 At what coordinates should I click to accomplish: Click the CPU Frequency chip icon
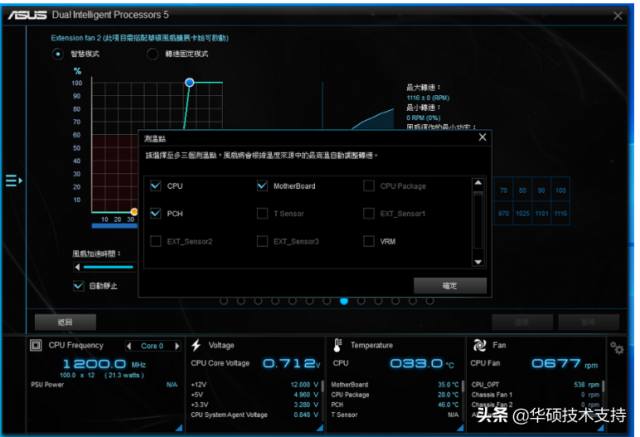coord(36,346)
